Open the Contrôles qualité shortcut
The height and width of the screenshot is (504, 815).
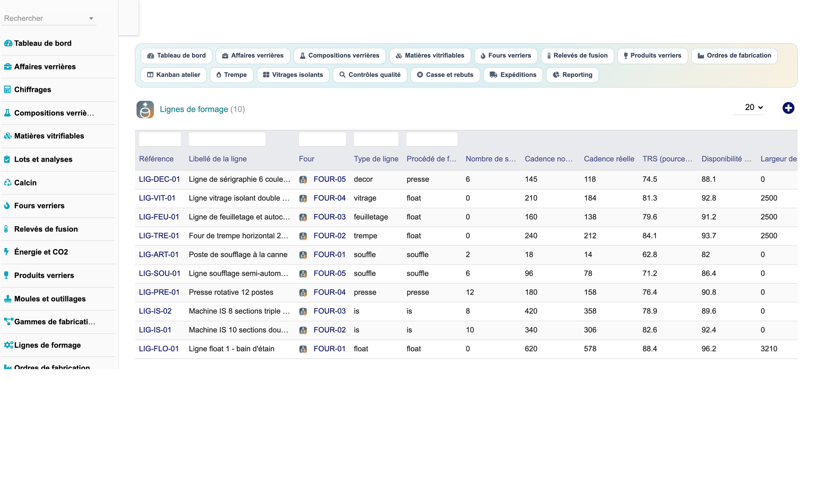pyautogui.click(x=370, y=75)
